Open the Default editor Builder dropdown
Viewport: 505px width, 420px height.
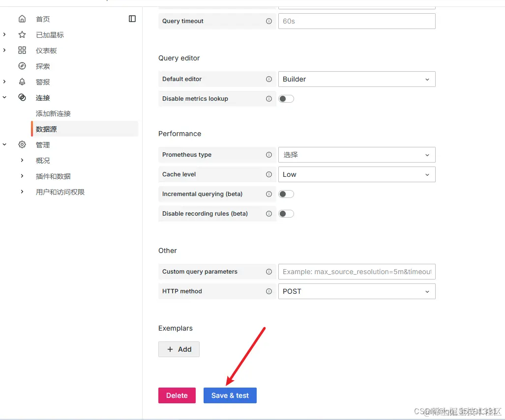point(357,79)
